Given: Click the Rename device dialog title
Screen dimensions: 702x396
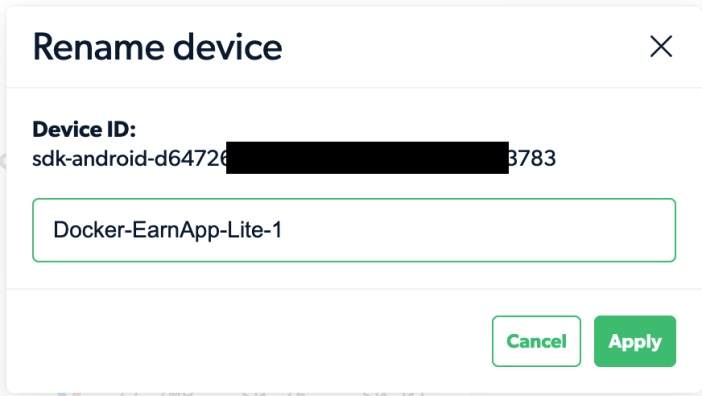Looking at the screenshot, I should (157, 47).
